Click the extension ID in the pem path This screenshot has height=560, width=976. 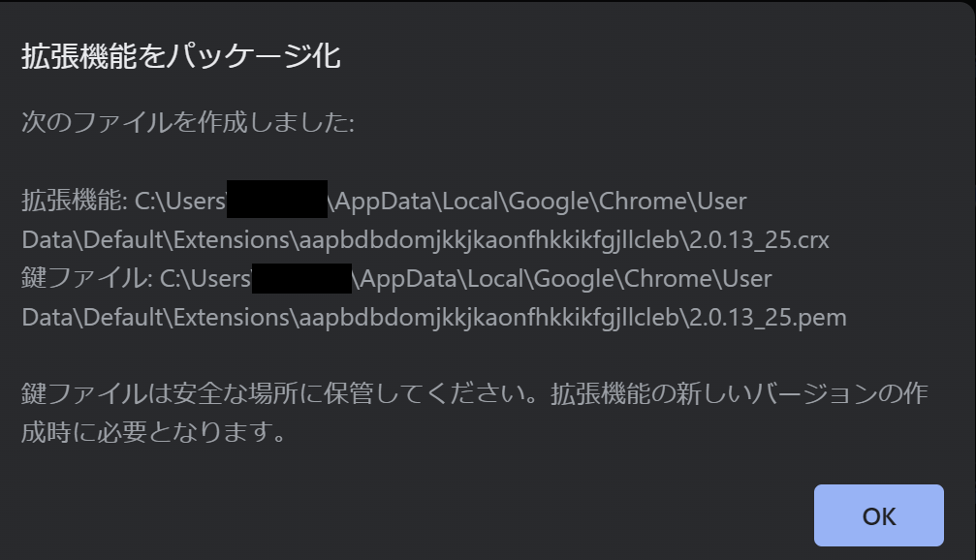(489, 319)
